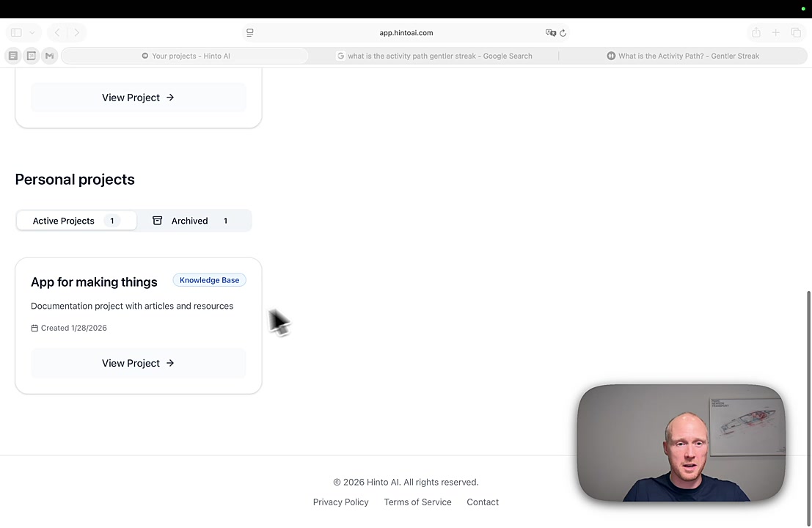This screenshot has height=528, width=812.
Task: Click the app.hintoai.com address bar
Action: (406, 32)
